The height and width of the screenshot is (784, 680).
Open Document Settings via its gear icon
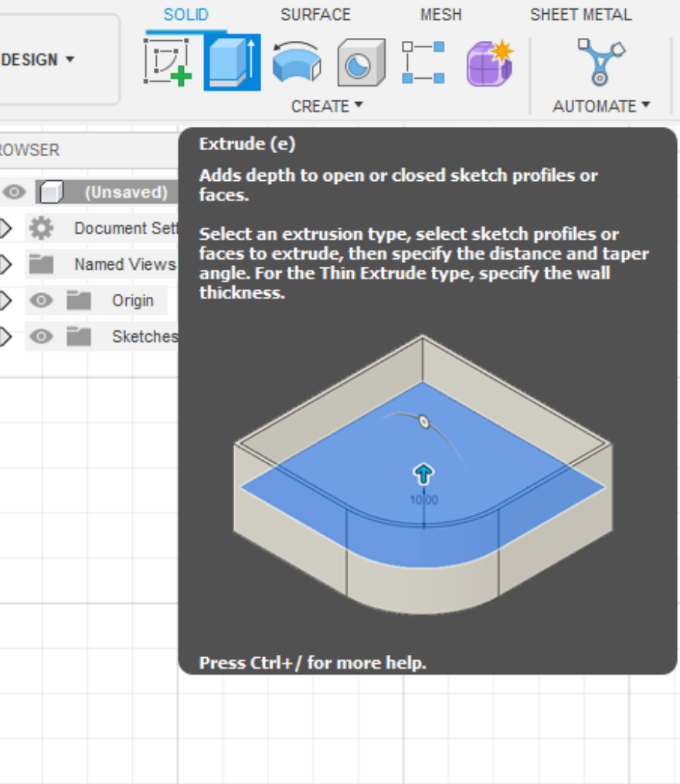[x=43, y=228]
